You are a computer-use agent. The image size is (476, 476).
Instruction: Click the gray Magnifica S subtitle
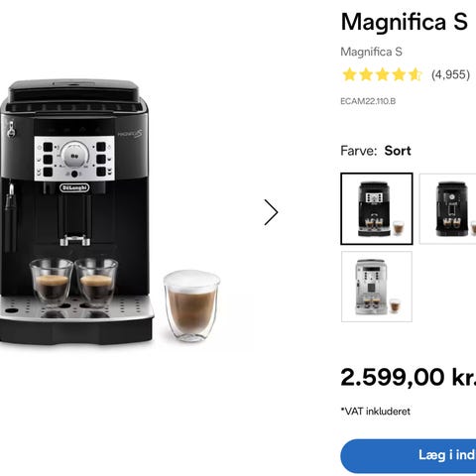pos(371,52)
